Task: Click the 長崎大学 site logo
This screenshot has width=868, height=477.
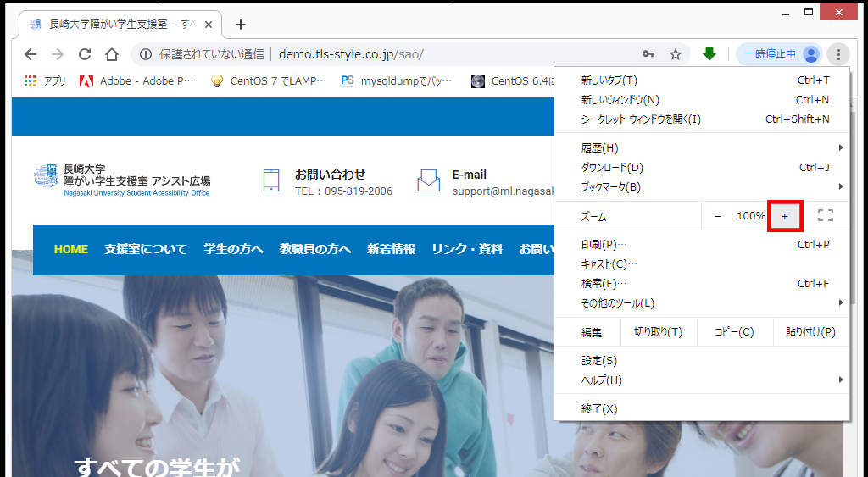Action: 122,180
